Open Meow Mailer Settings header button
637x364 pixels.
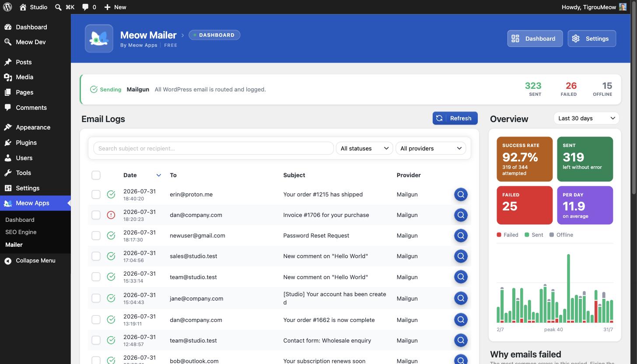591,38
